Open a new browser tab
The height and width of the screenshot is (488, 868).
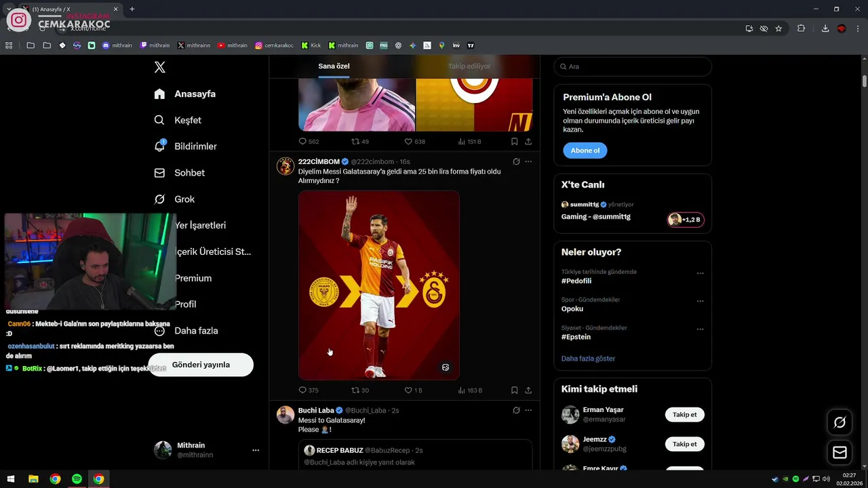pos(132,9)
